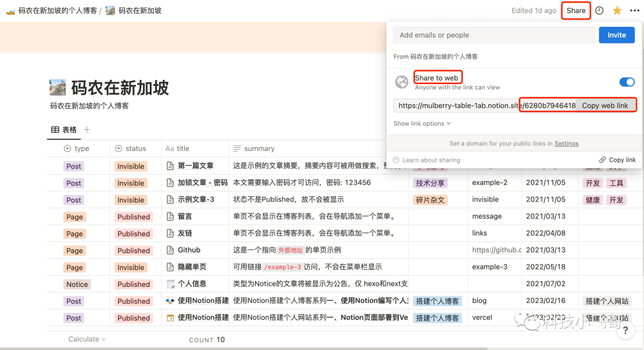Viewport: 644px width, 350px height.
Task: Open the page icon of Github row
Action: click(170, 250)
